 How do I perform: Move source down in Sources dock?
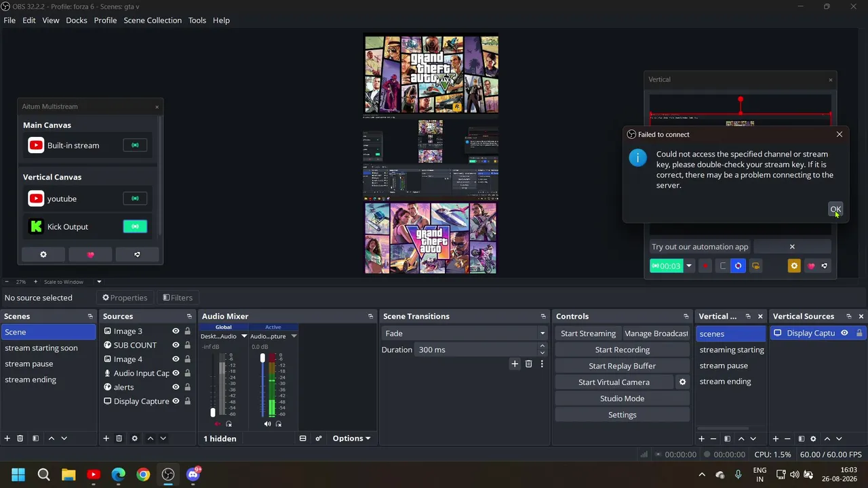(x=163, y=439)
